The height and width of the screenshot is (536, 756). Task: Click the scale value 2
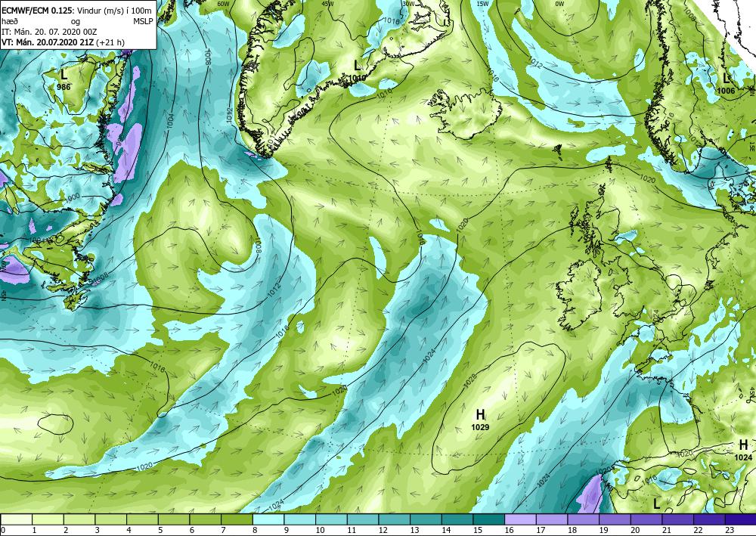coord(66,531)
